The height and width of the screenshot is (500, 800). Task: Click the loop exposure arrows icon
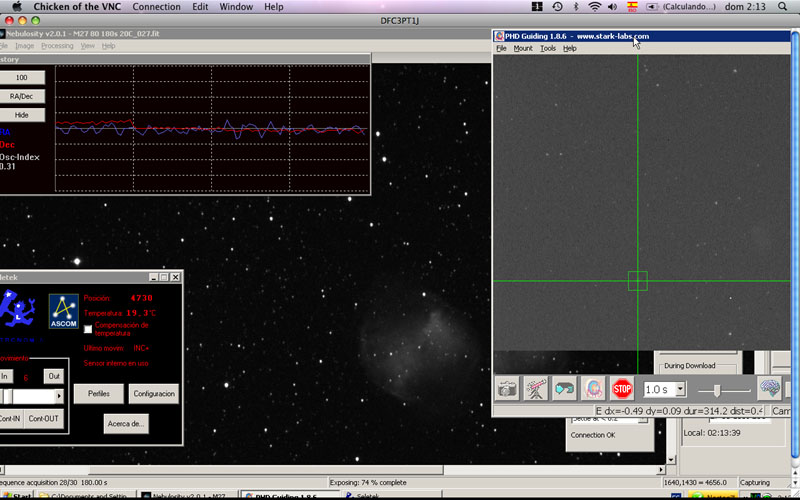tap(565, 389)
